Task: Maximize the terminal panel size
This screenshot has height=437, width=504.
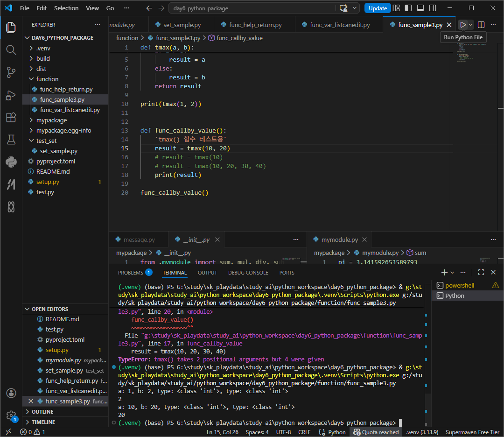Action: (x=481, y=273)
